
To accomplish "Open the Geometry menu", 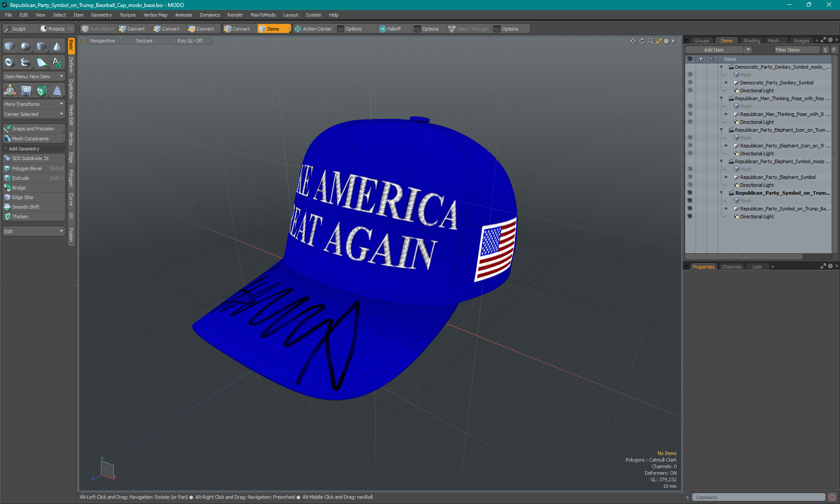I will [101, 15].
